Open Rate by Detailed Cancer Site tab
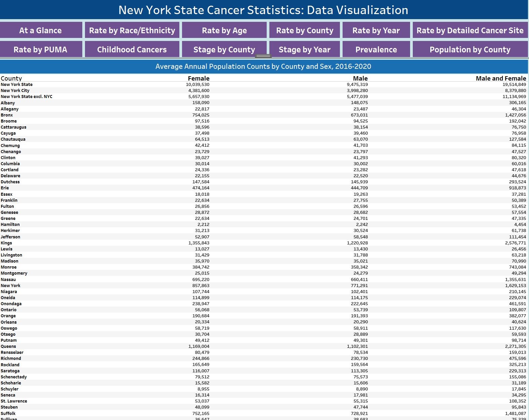The width and height of the screenshot is (529, 420). coord(470,30)
